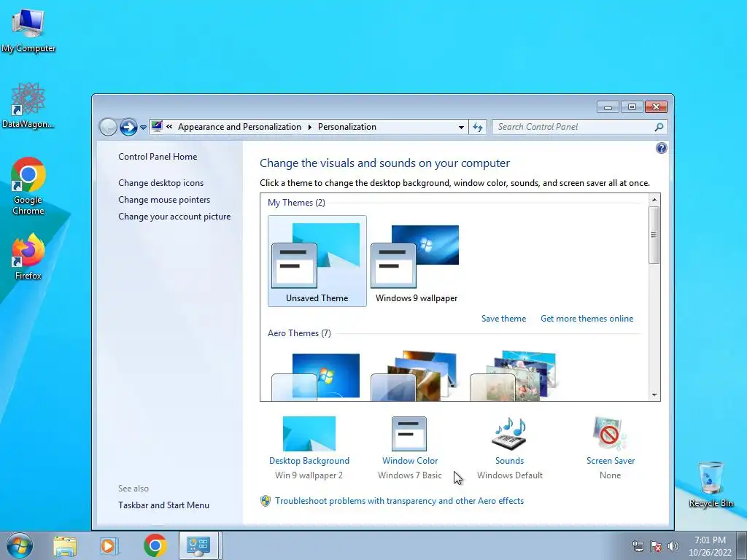Viewport: 747px width, 560px height.
Task: Open the Window Color settings icon
Action: pyautogui.click(x=409, y=433)
